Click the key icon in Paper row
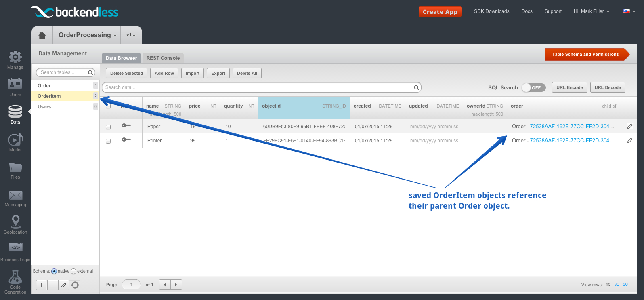 pos(126,125)
